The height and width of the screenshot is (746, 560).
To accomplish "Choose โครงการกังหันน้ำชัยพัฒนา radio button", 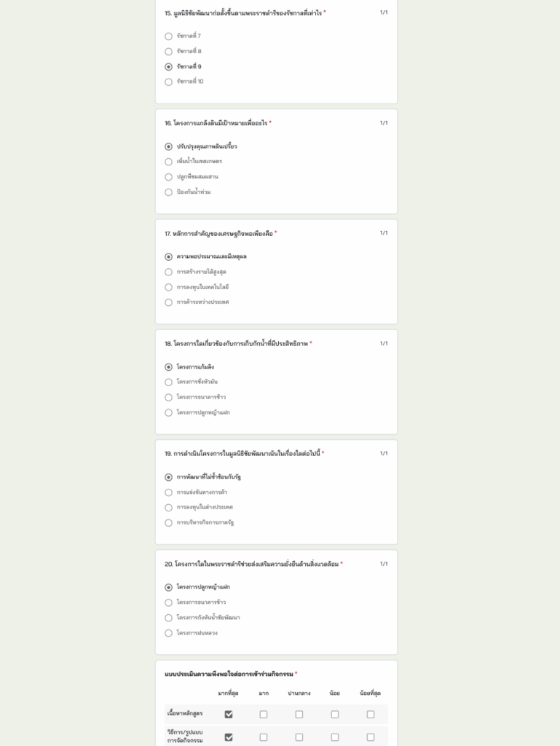I will tap(169, 618).
